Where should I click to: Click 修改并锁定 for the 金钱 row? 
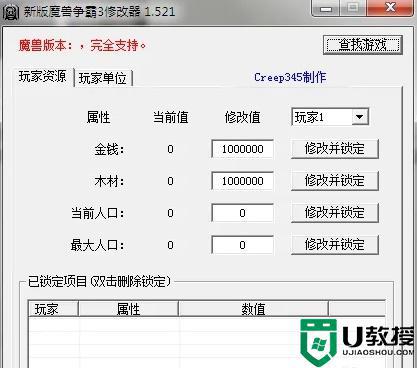click(x=335, y=149)
